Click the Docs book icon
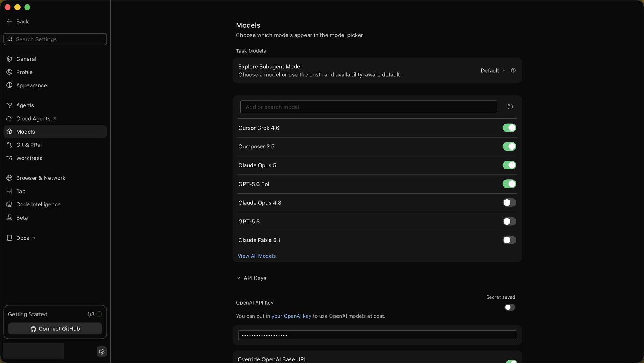Image resolution: width=644 pixels, height=363 pixels. [9, 238]
